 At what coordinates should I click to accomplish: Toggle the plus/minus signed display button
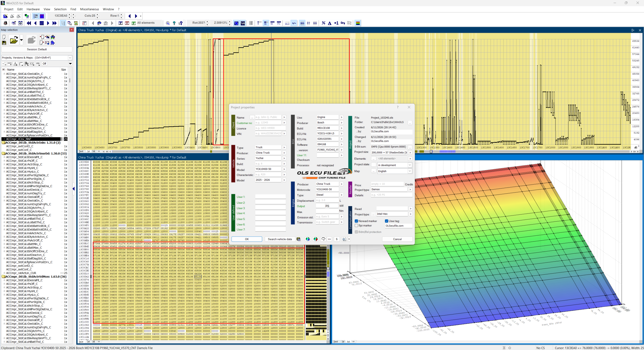pyautogui.click(x=294, y=23)
